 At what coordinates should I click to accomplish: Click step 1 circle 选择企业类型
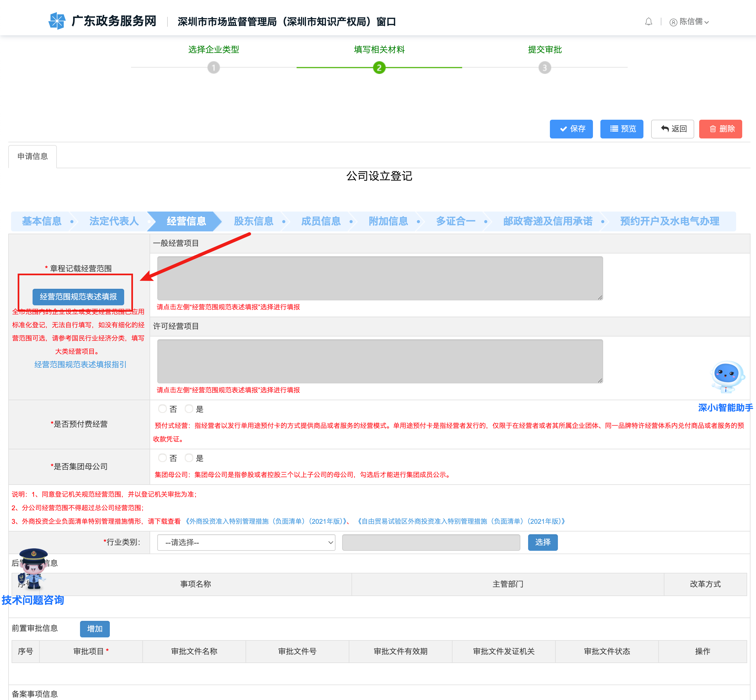coord(213,68)
